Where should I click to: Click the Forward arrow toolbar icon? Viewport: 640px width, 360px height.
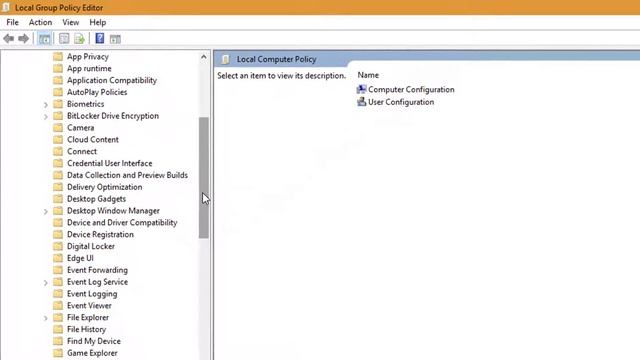(x=24, y=39)
